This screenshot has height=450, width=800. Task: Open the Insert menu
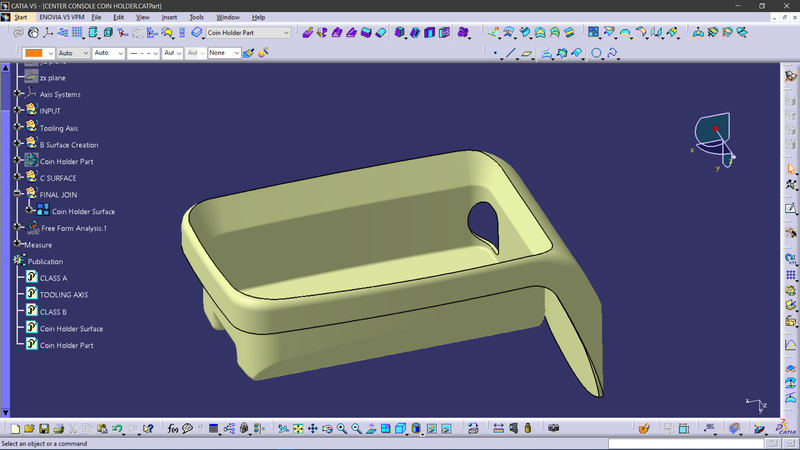coord(169,17)
